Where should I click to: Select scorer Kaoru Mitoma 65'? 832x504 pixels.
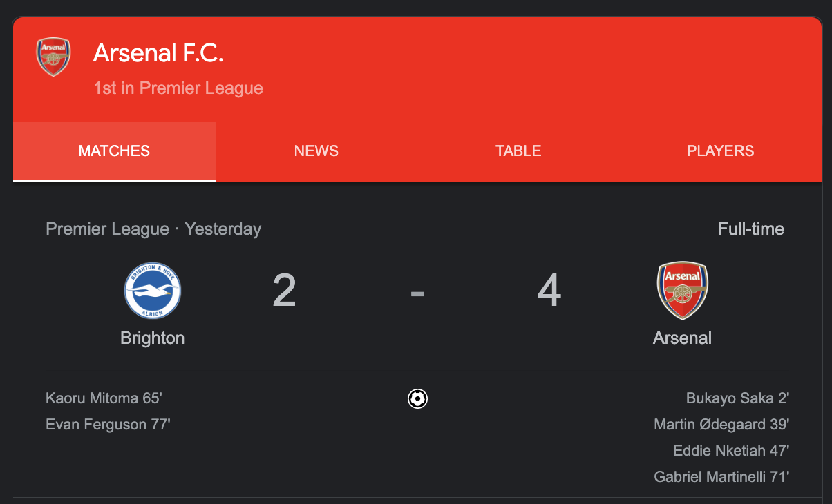coord(104,398)
